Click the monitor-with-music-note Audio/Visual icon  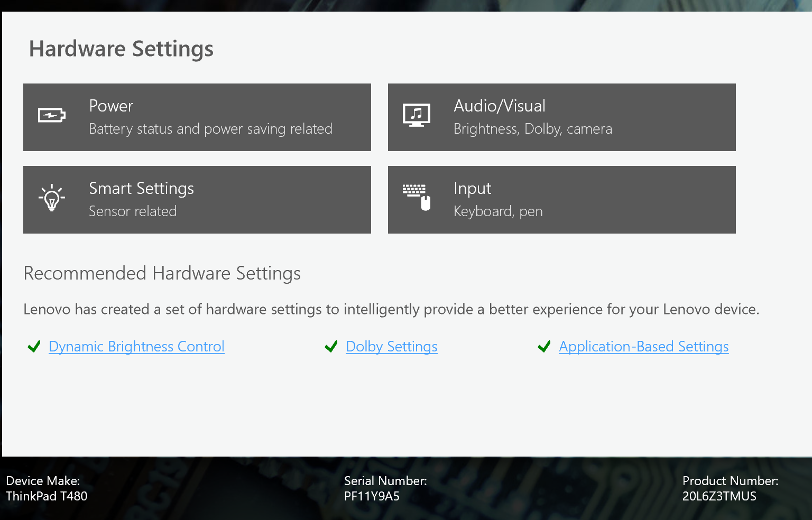417,114
